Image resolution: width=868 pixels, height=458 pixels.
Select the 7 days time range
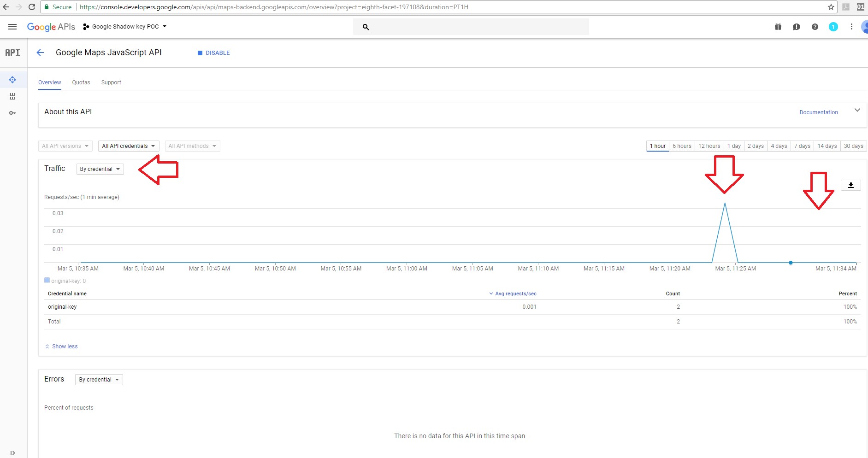[x=802, y=146]
